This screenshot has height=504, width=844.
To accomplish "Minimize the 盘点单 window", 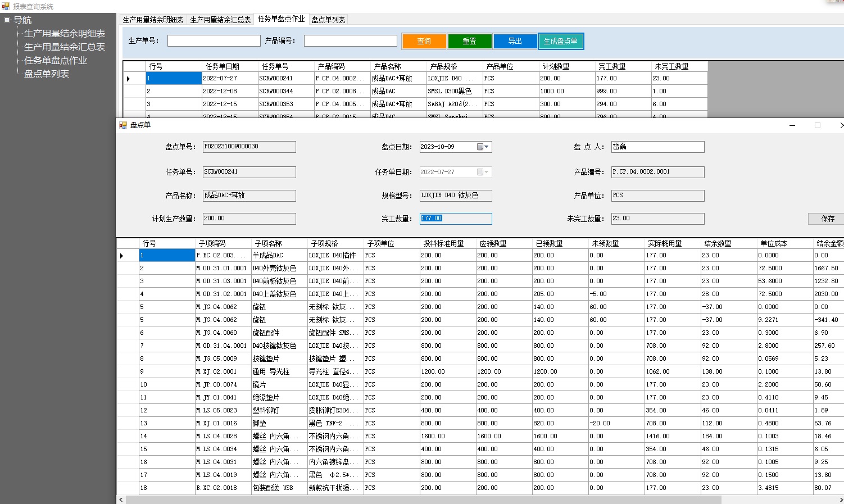I will point(792,125).
